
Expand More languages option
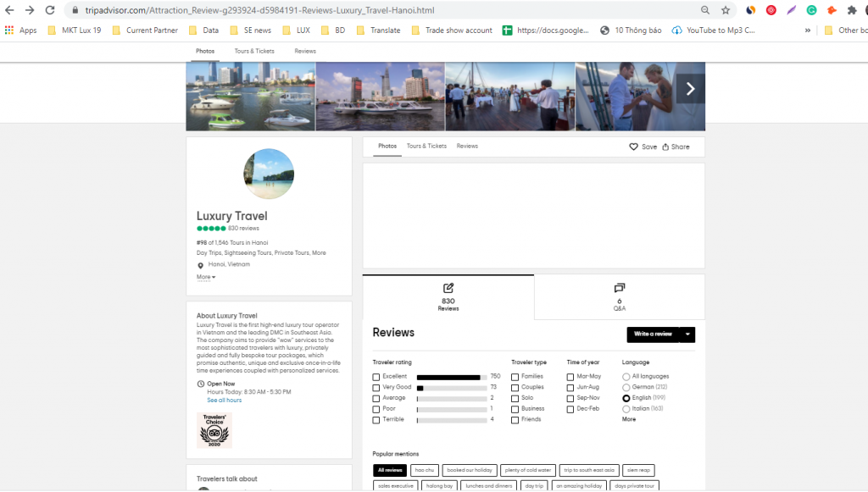pos(629,419)
